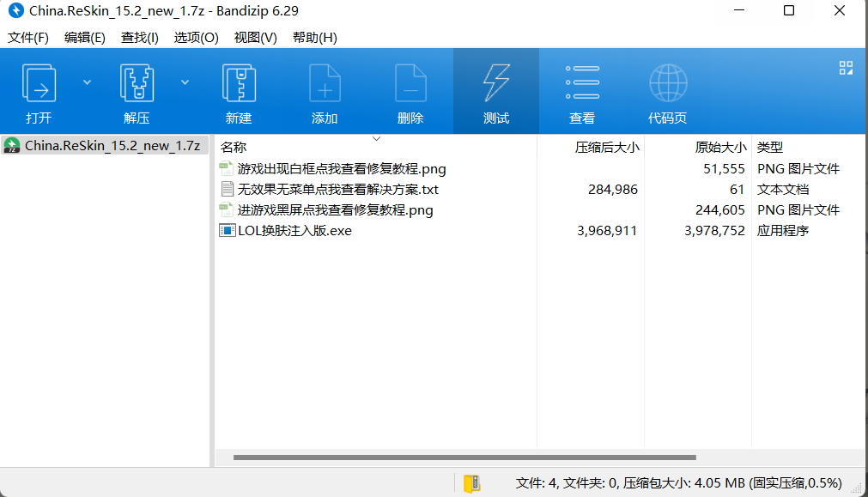The height and width of the screenshot is (497, 868).
Task: Click the Bandizip logo in title bar
Action: point(15,10)
